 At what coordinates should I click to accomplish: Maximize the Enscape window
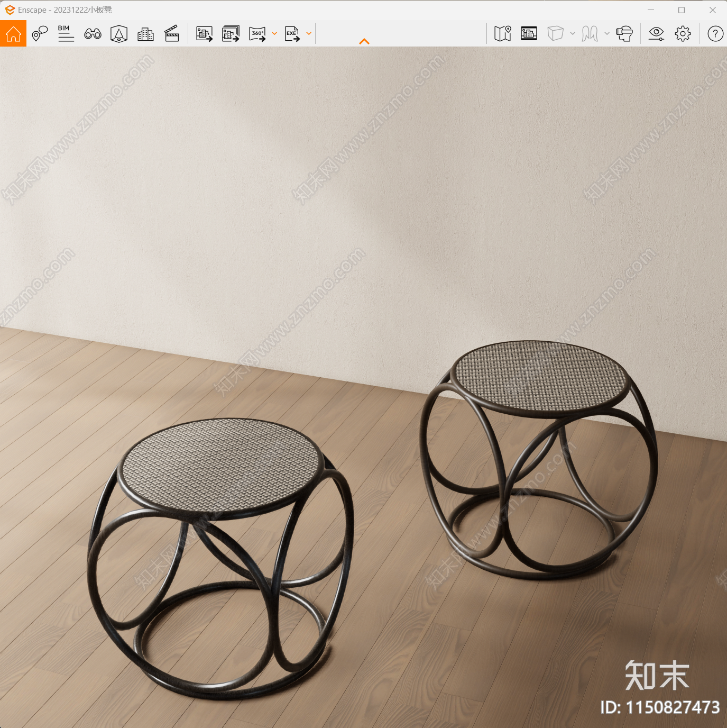pyautogui.click(x=682, y=10)
